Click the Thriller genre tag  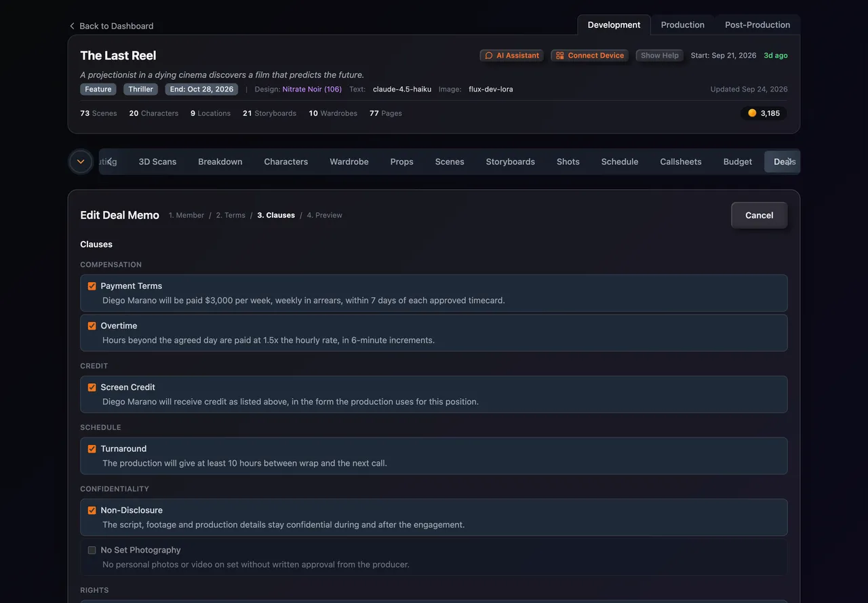point(141,90)
